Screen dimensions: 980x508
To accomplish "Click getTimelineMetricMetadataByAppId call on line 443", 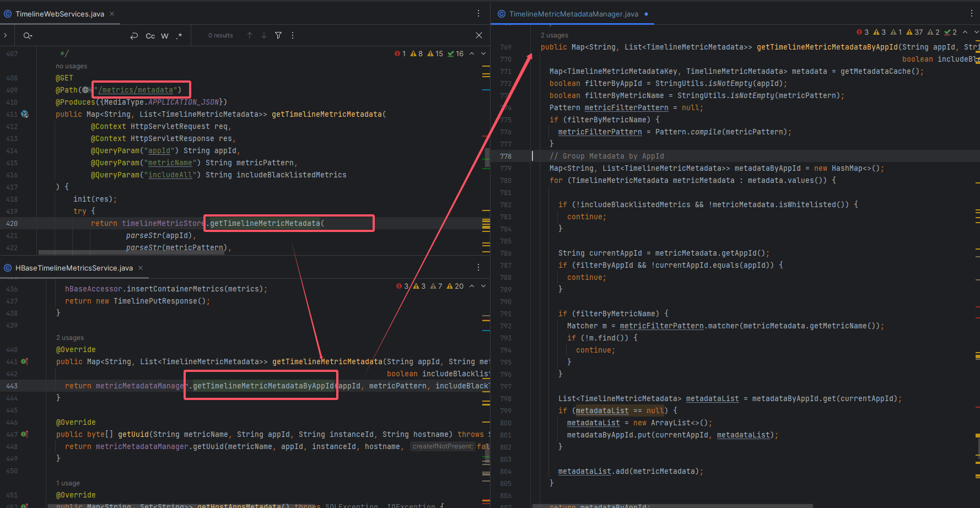I will (263, 386).
